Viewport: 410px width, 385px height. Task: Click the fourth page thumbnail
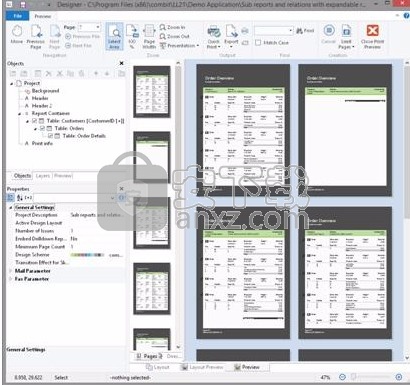tap(152, 289)
